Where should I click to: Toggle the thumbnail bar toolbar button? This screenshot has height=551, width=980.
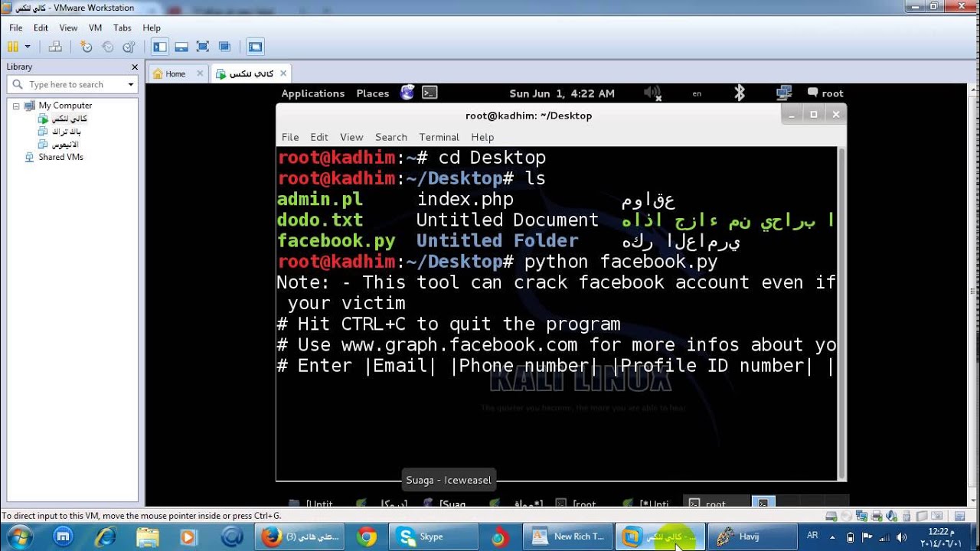181,47
